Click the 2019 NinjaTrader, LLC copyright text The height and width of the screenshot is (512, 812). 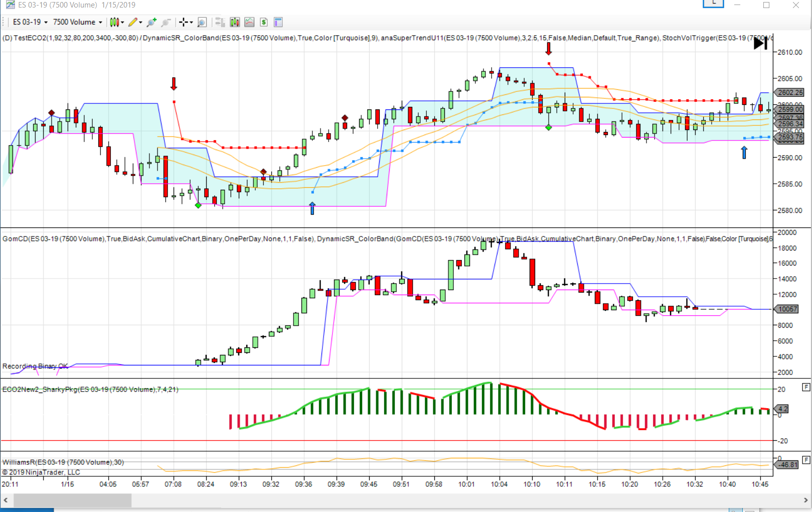(41, 472)
